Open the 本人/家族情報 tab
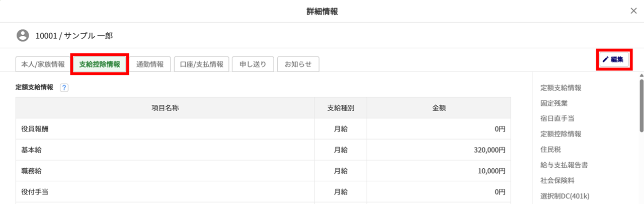Image resolution: width=644 pixels, height=204 pixels. coord(43,64)
